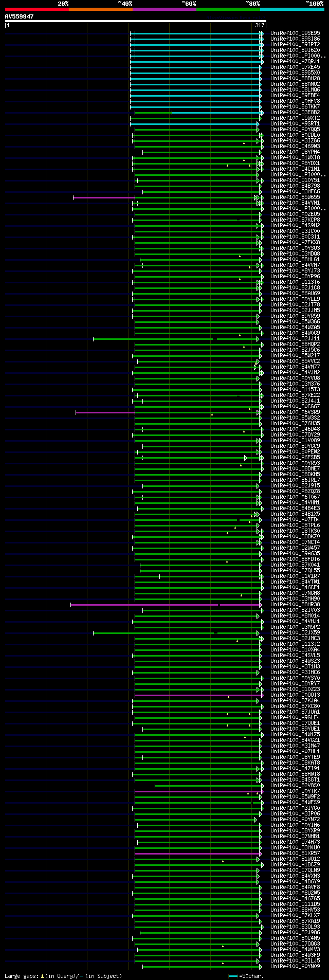This screenshot has height=980, width=329.
Task: Select hit label UniRef100_Q7XE45
Action: tap(295, 67)
